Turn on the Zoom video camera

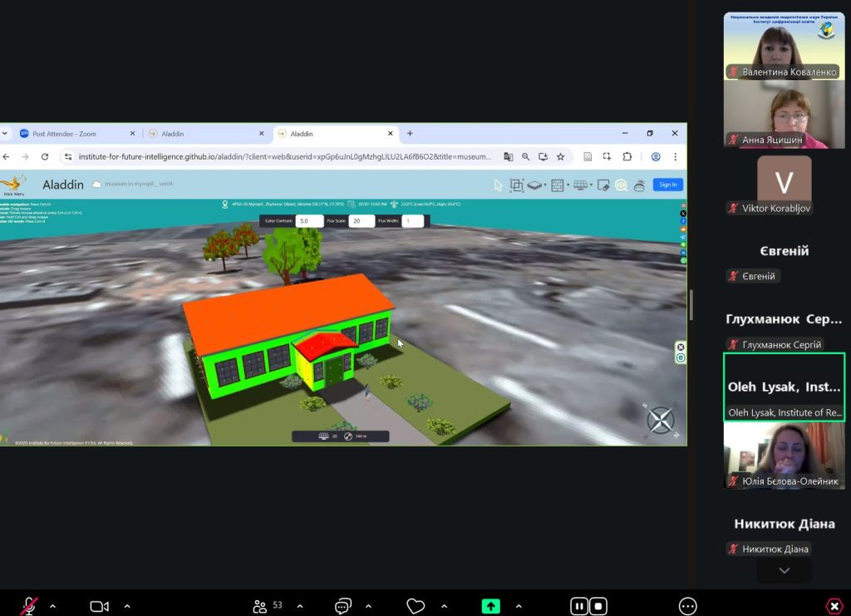click(99, 606)
